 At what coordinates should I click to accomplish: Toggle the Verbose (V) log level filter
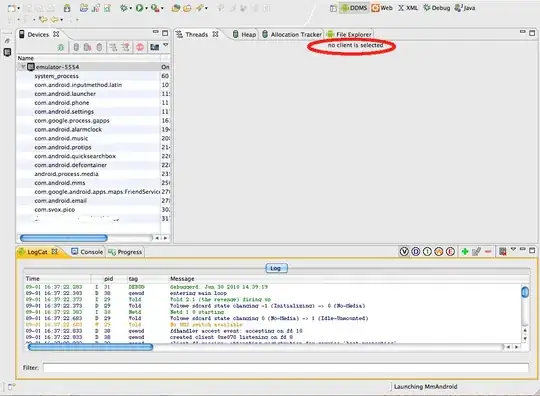[x=404, y=252]
